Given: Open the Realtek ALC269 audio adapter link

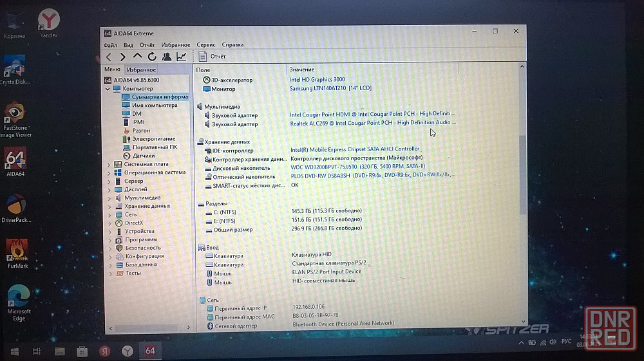Looking at the screenshot, I should point(372,123).
